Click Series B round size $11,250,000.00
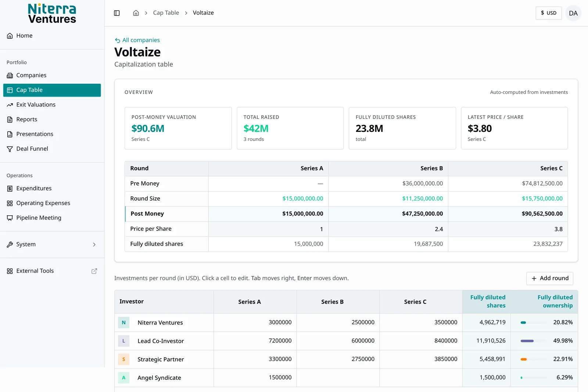 (x=423, y=199)
